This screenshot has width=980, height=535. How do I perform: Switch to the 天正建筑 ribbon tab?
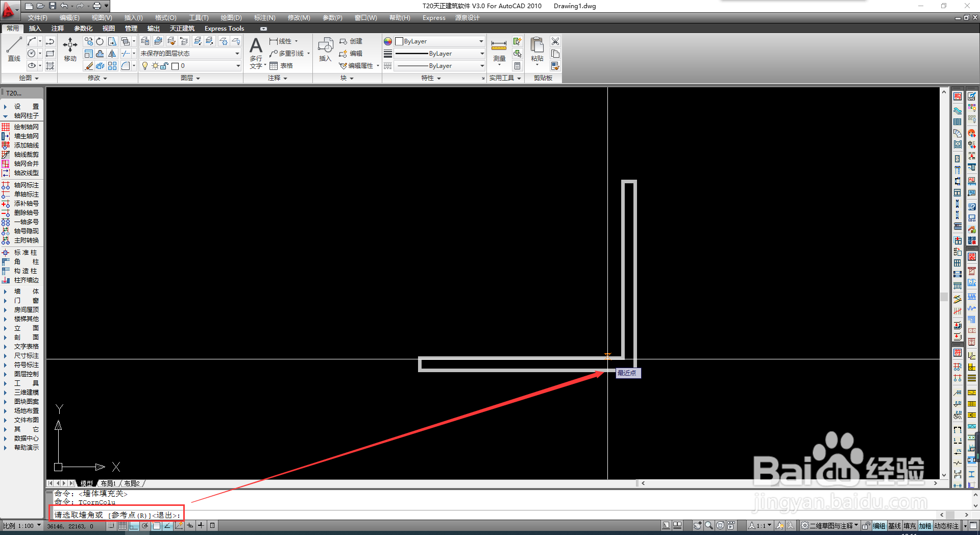[182, 29]
